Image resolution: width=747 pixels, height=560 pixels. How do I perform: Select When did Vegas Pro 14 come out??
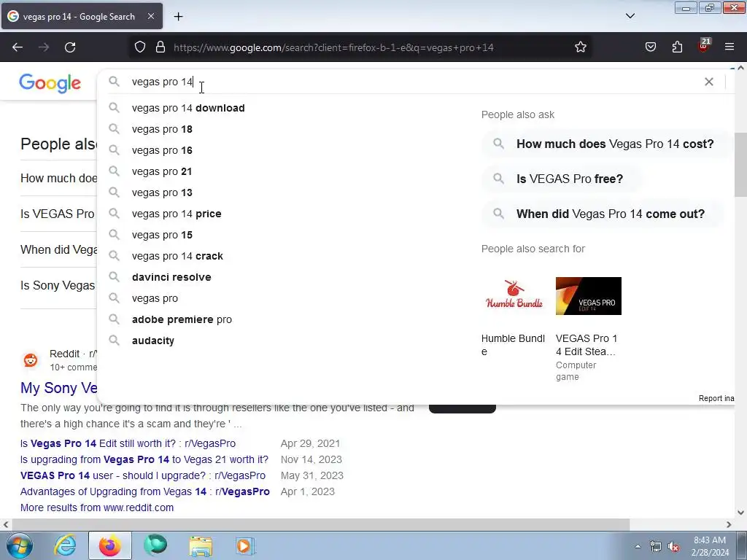pyautogui.click(x=602, y=214)
